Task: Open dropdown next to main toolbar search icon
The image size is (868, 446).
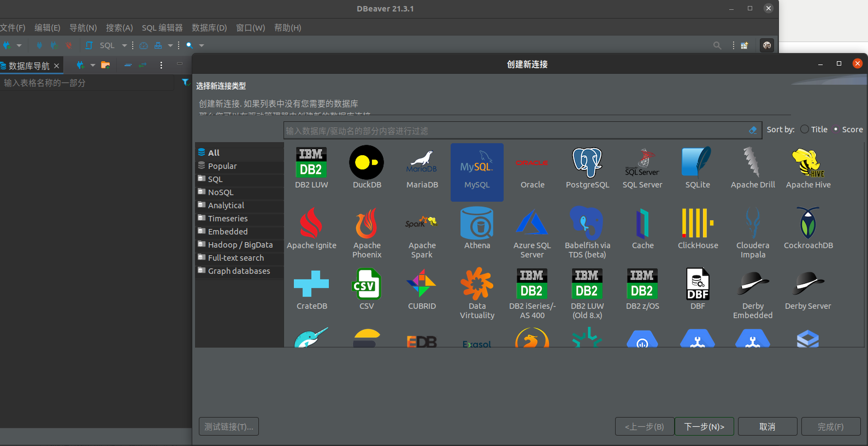Action: (x=202, y=45)
